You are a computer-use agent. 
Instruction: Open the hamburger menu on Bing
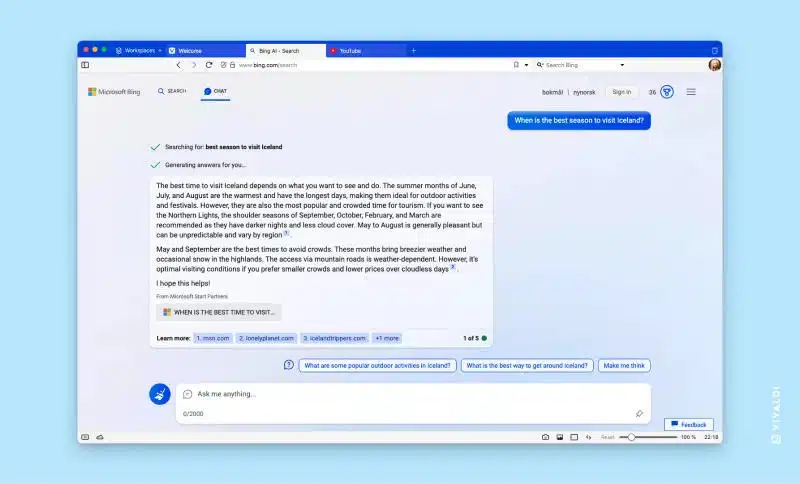[691, 92]
